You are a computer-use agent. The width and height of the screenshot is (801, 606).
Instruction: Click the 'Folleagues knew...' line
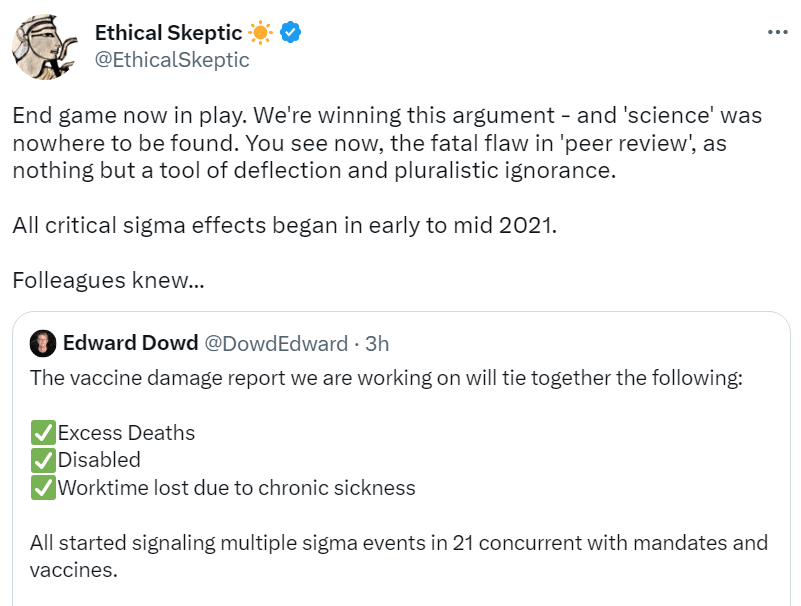(108, 280)
